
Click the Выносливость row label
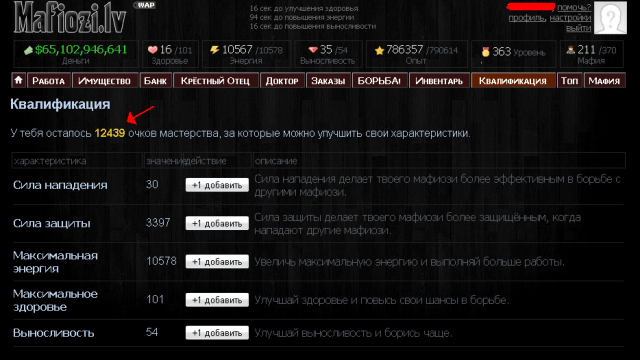coord(53,333)
